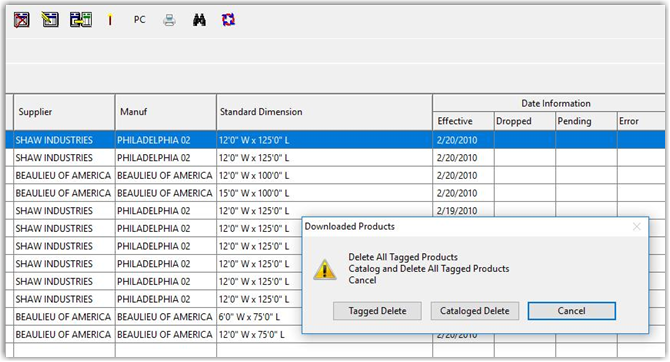Click Supplier cell in 15'0" W x 100'0" L row
Viewport: 670px width, 362px height.
[64, 193]
